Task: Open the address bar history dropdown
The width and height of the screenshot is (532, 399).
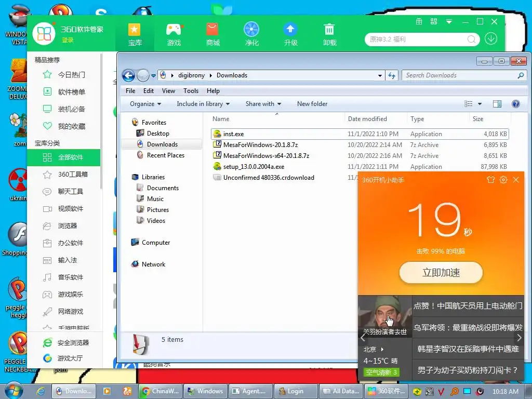Action: tap(380, 76)
